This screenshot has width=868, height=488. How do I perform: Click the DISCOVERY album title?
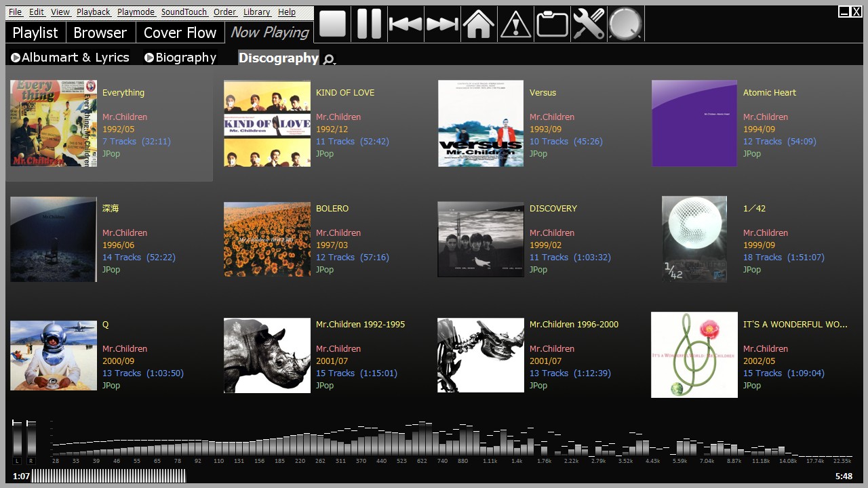pyautogui.click(x=553, y=209)
